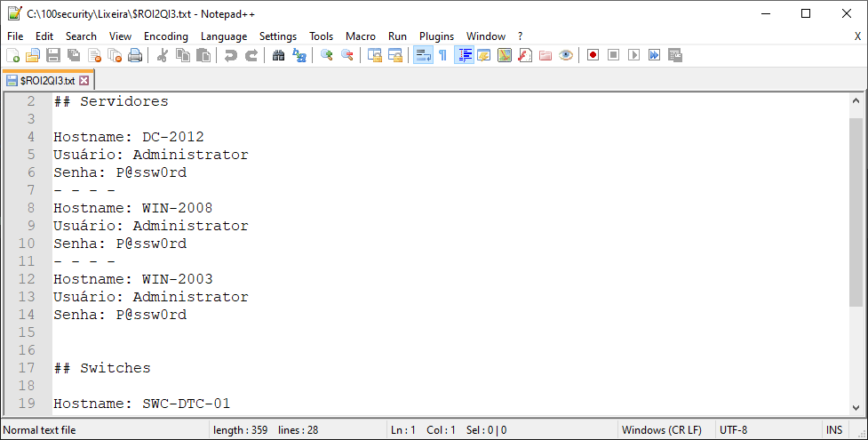Click on line 12 Hostname: WIN-2003 text
This screenshot has width=868, height=440.
[133, 279]
